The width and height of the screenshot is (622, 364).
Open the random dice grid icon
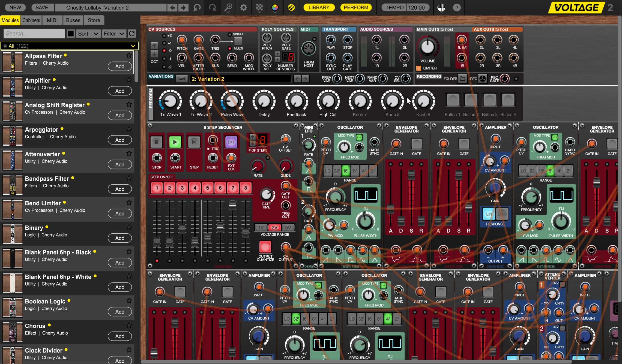[x=259, y=8]
